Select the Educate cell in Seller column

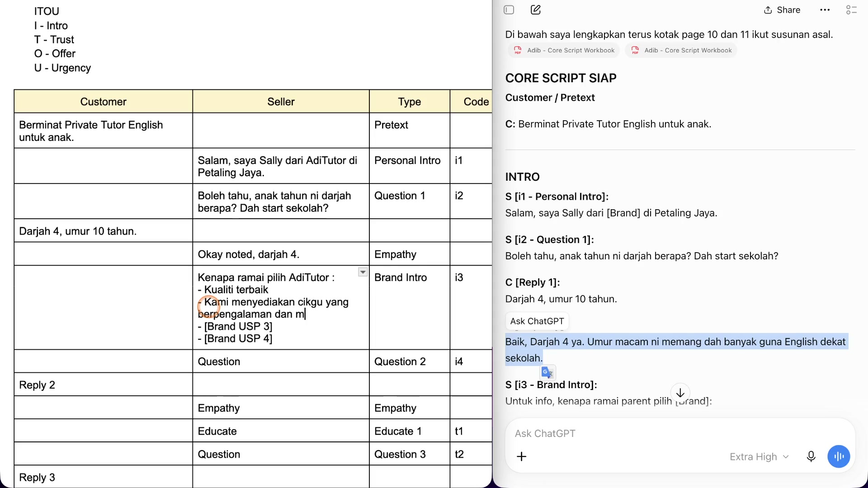point(281,431)
